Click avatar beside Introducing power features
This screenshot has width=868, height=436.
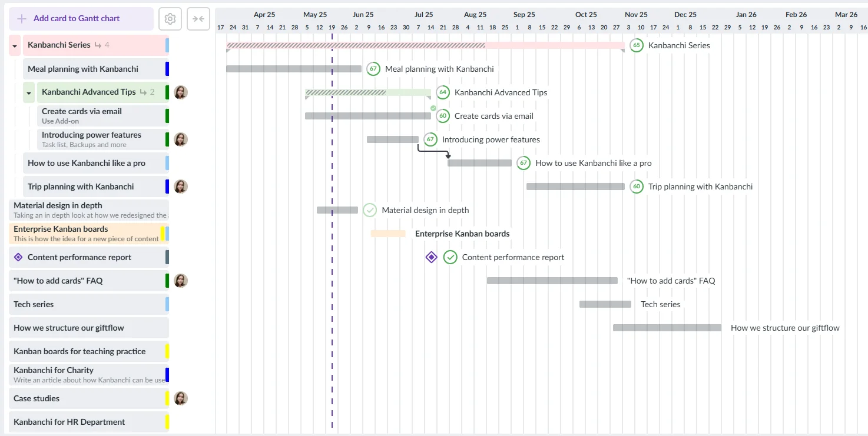181,139
